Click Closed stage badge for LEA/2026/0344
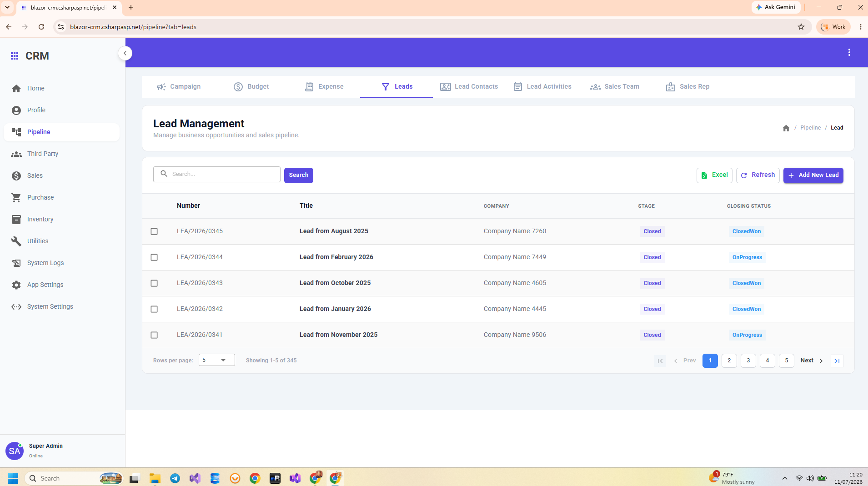 [652, 257]
